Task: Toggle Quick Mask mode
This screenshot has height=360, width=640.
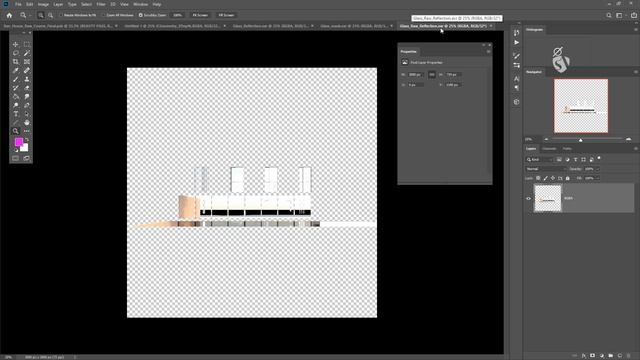Action: click(x=16, y=158)
